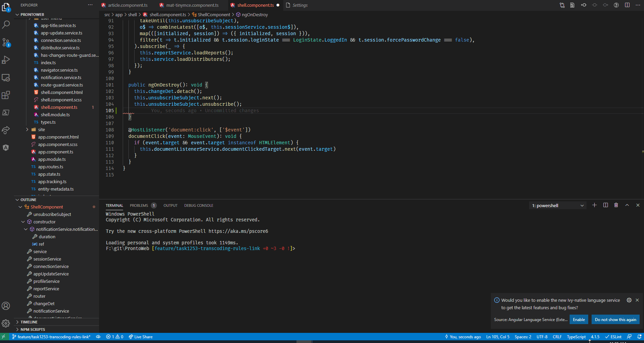644x343 pixels.
Task: Switch to the Settings tab
Action: click(300, 5)
